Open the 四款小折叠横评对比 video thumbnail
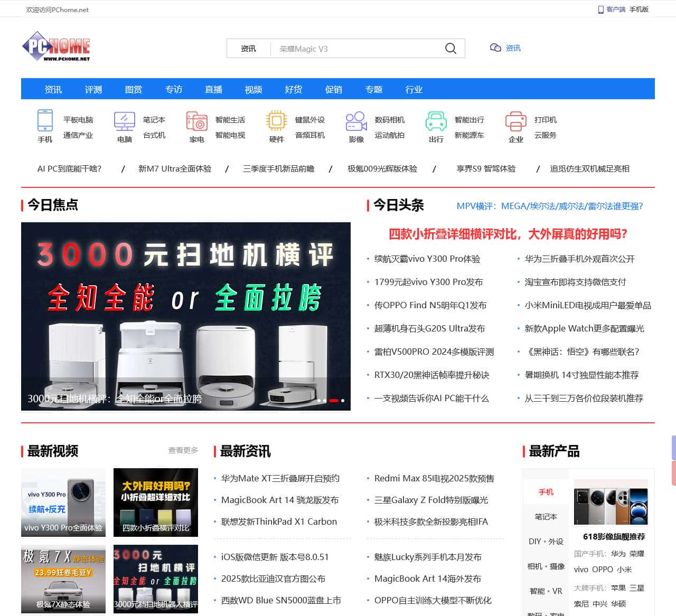The height and width of the screenshot is (616, 676). tap(156, 503)
